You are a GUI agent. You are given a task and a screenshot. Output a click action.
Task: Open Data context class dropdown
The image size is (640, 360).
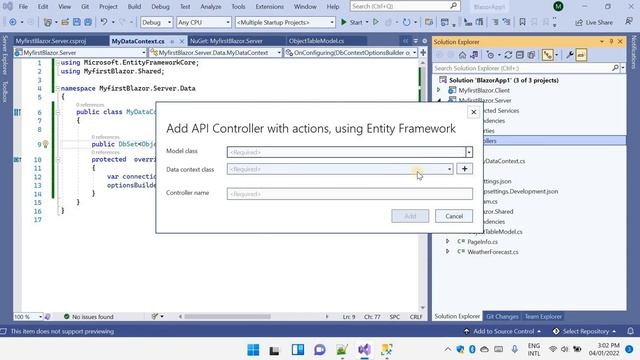coord(449,169)
